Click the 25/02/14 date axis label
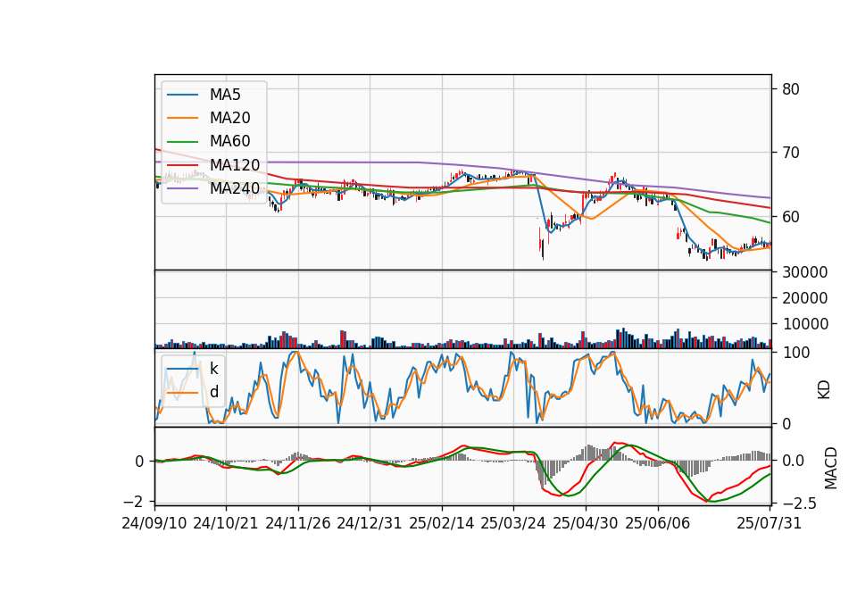The height and width of the screenshot is (616, 857). coord(442,523)
